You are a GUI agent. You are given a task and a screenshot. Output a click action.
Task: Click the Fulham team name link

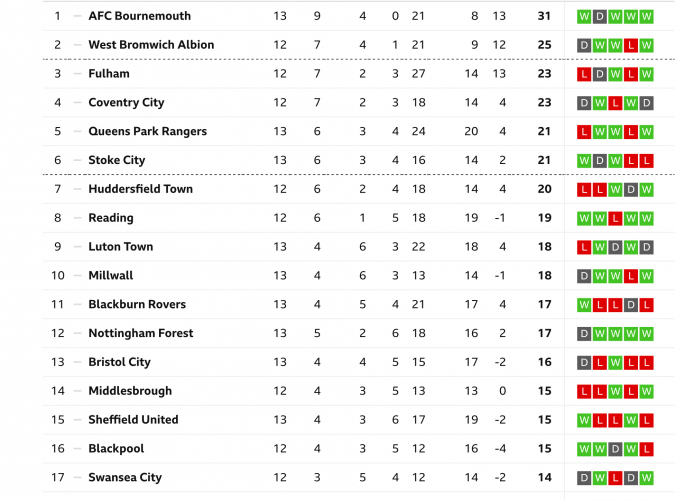(108, 74)
